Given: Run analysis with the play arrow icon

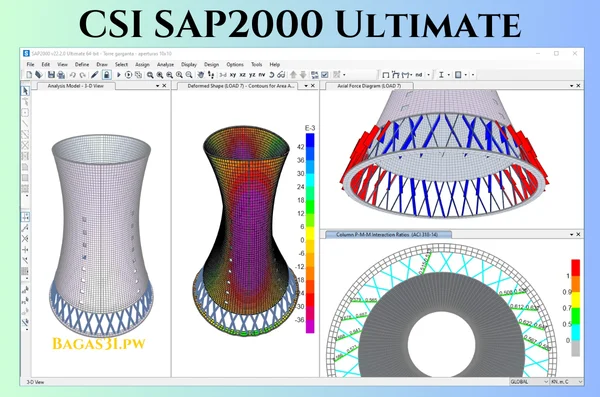Looking at the screenshot, I should 119,75.
